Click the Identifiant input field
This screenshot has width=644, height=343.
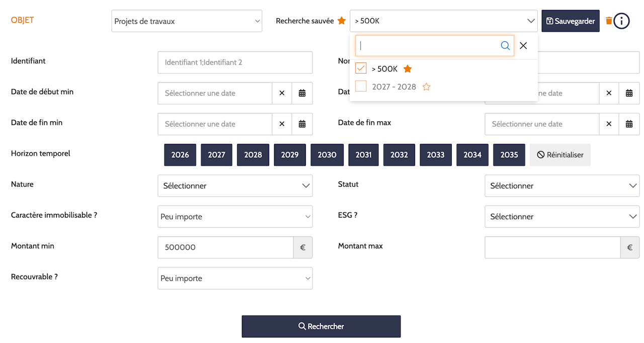click(235, 62)
